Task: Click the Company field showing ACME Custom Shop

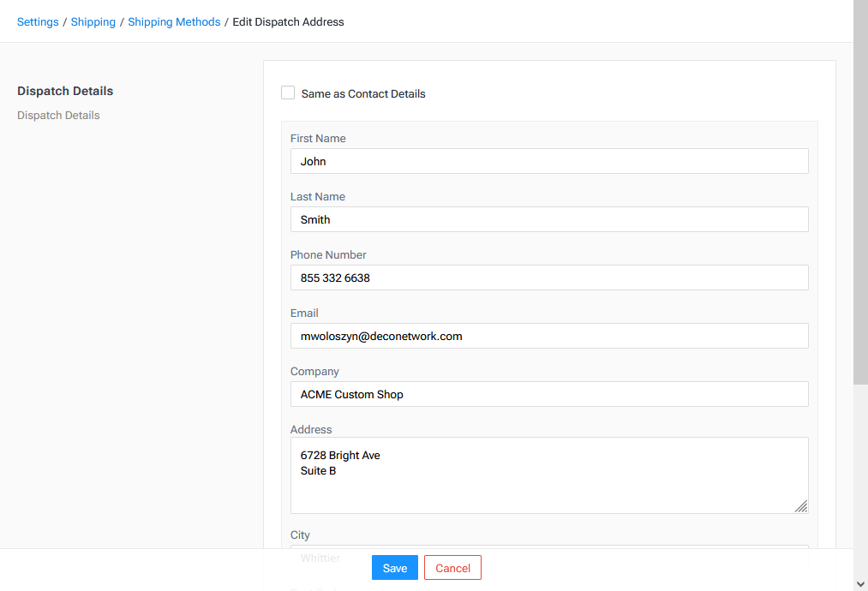Action: tap(548, 394)
